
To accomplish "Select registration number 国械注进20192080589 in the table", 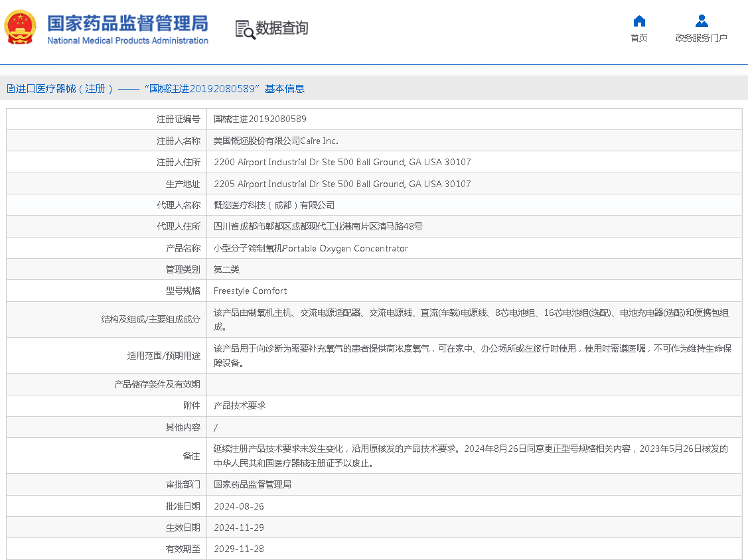I will [260, 119].
